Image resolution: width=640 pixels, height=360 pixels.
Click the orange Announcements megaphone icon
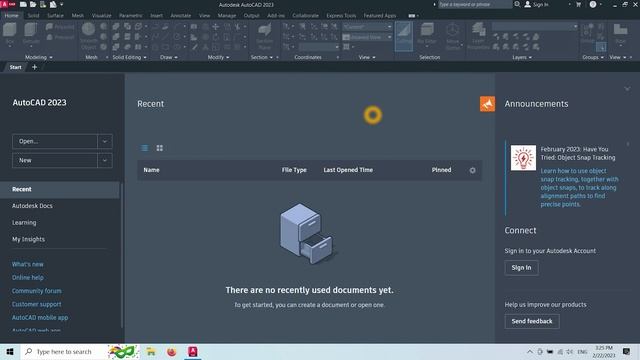click(x=487, y=104)
